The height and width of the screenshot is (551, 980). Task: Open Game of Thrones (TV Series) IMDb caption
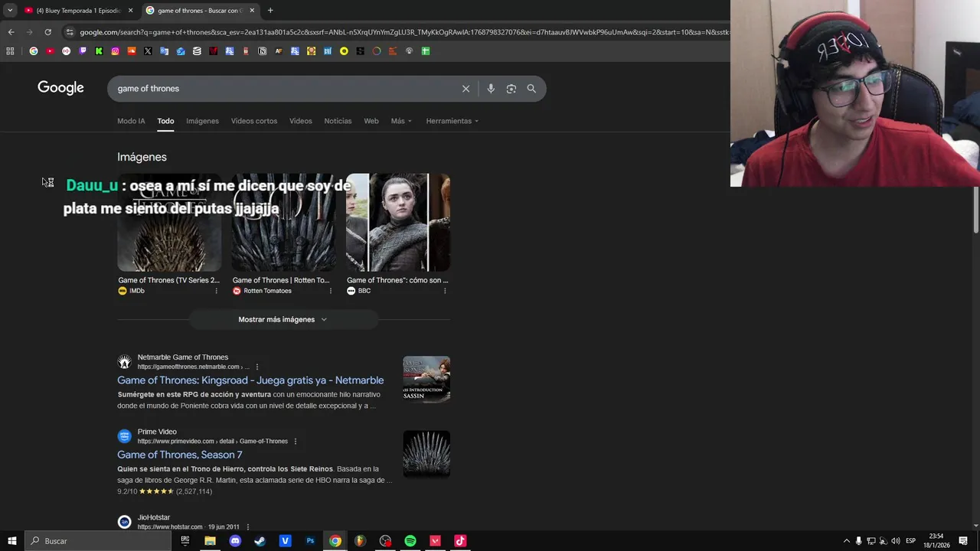pyautogui.click(x=168, y=280)
